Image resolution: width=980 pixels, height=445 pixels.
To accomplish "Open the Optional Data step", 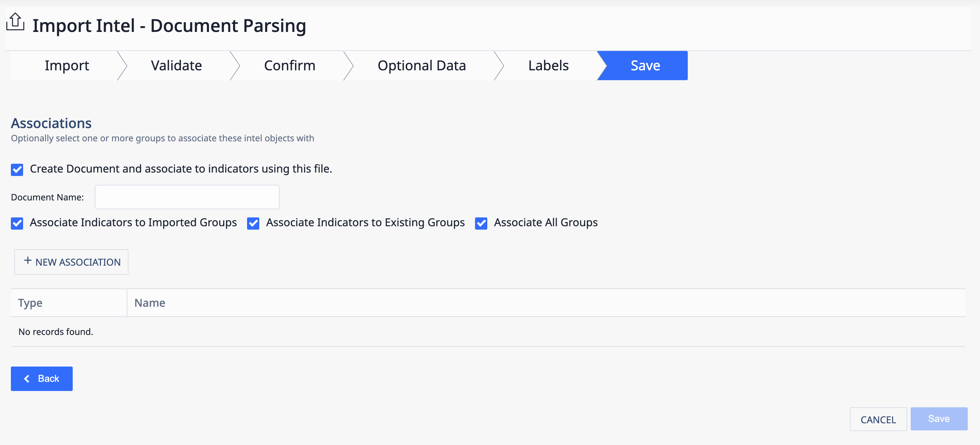I will pos(421,66).
